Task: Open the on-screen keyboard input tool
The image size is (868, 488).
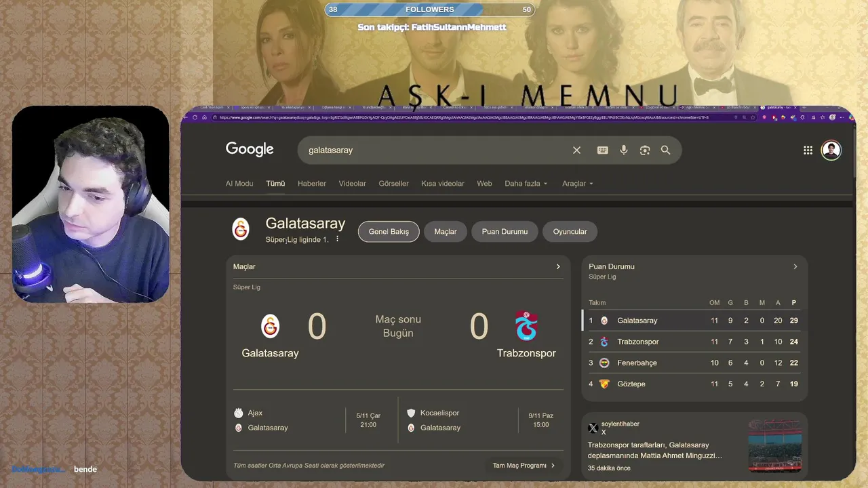Action: 602,150
